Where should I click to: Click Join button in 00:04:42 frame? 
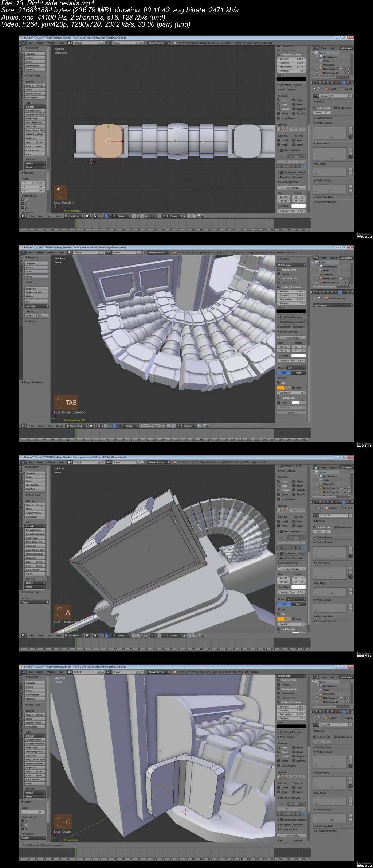click(37, 301)
